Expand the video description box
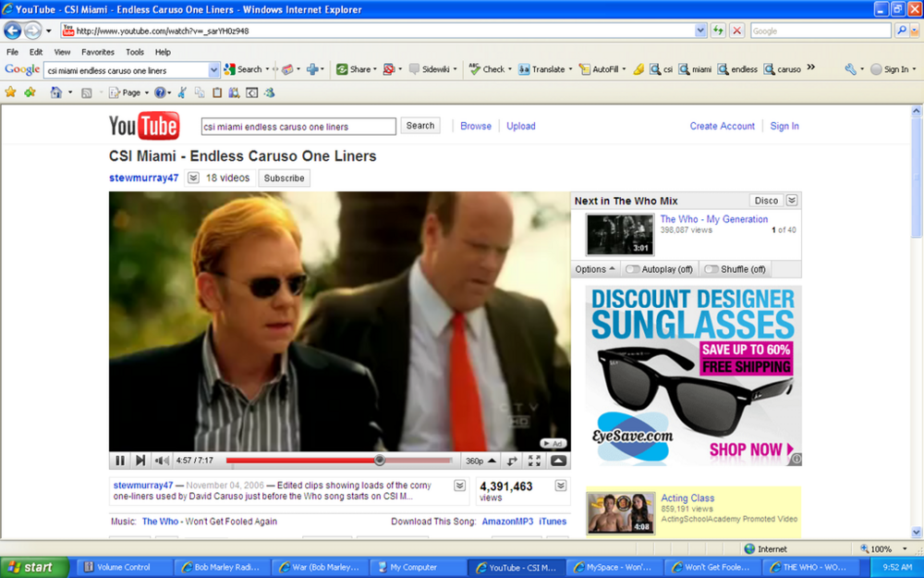 point(459,486)
